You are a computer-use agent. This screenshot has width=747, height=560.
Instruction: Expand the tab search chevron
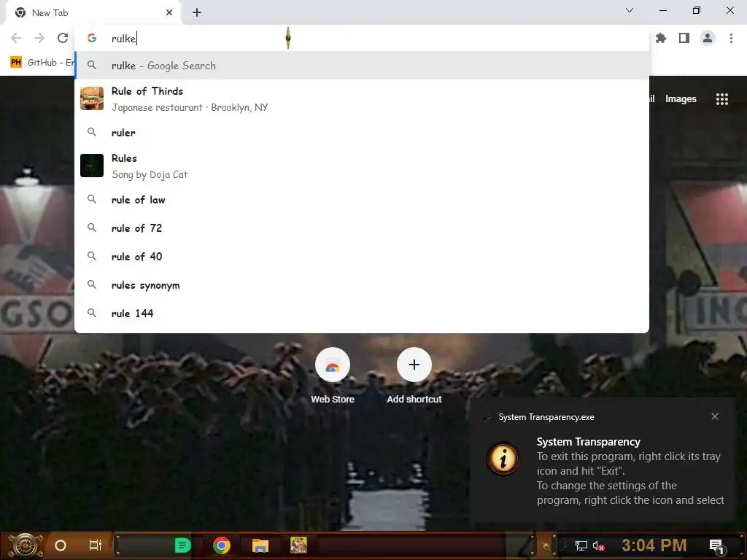click(x=630, y=10)
